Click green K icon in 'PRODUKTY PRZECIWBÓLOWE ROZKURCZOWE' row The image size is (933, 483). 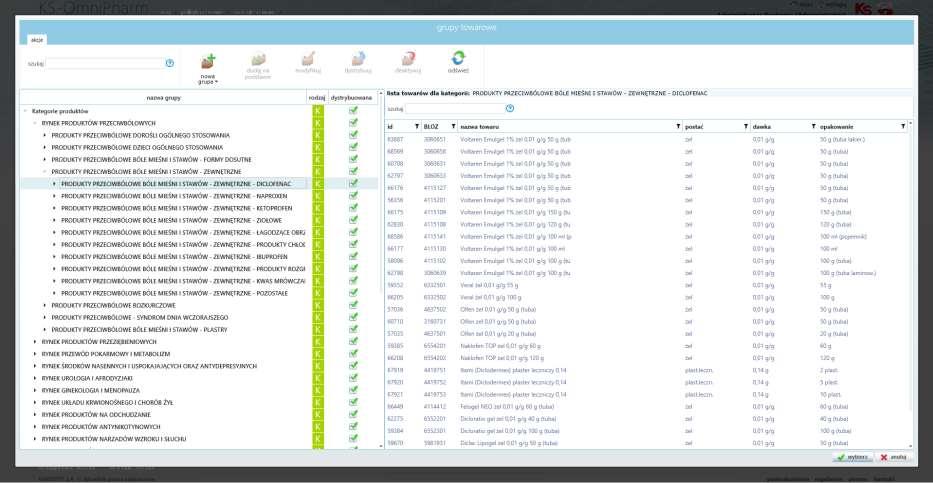point(318,306)
